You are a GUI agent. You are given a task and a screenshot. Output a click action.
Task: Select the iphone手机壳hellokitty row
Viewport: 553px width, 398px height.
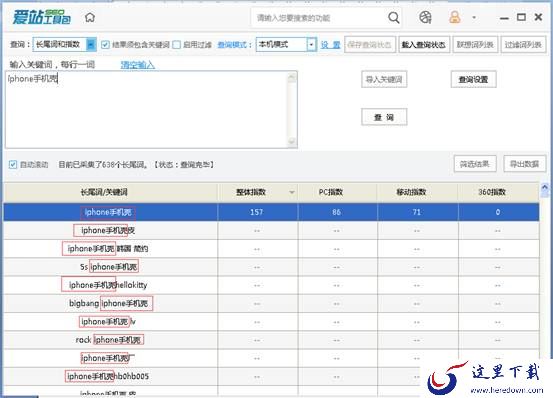tap(271, 285)
